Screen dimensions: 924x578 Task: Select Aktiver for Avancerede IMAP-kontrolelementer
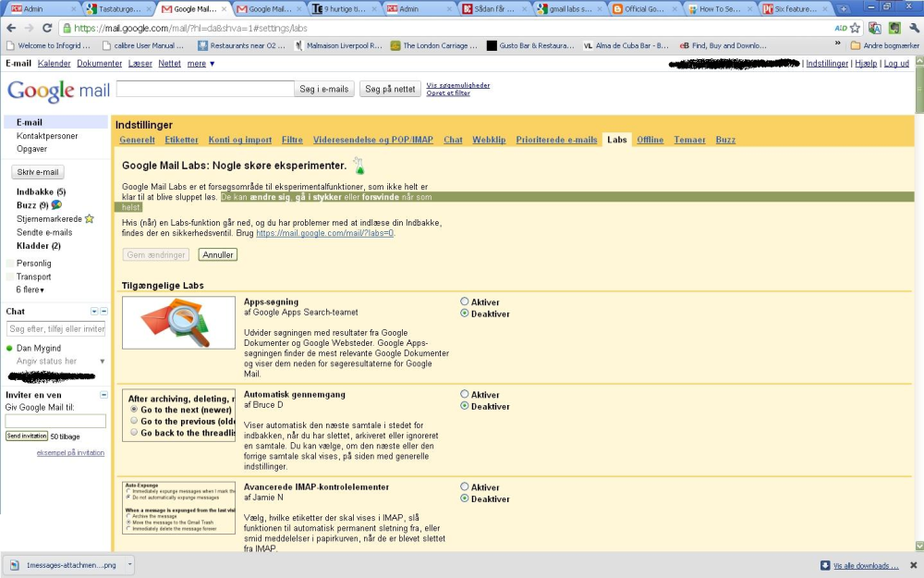click(465, 486)
